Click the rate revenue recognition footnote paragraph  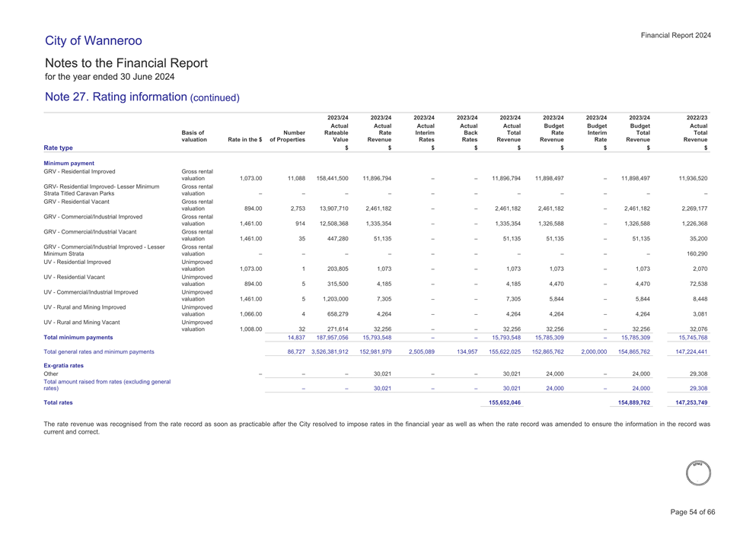[x=377, y=428]
